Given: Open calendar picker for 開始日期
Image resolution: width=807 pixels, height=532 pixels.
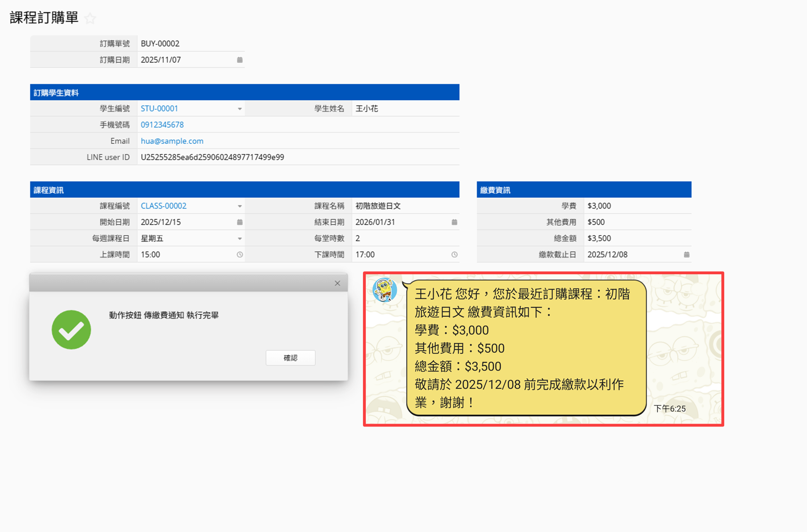Looking at the screenshot, I should pos(239,222).
